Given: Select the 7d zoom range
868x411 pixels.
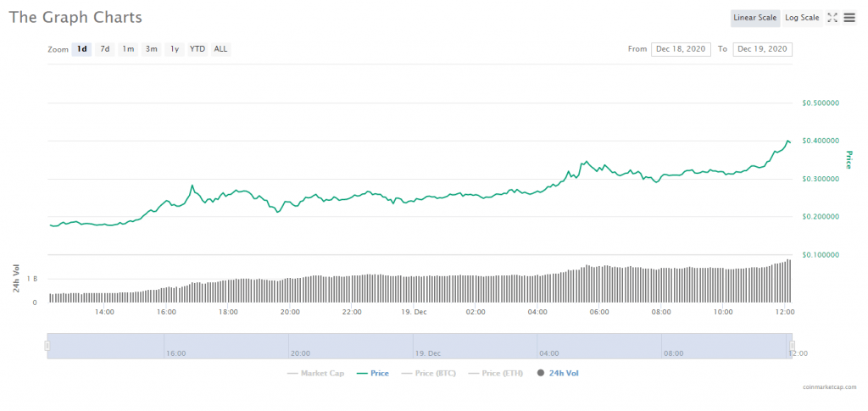Looking at the screenshot, I should (105, 49).
